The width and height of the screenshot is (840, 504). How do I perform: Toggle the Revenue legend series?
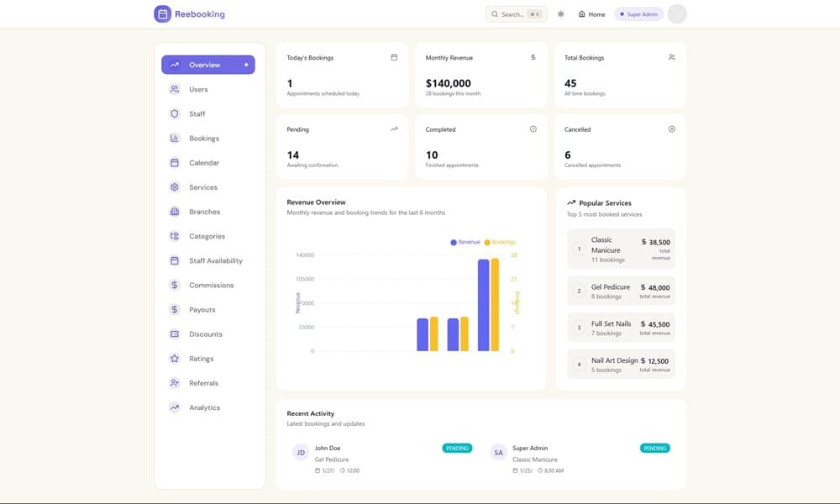tap(465, 242)
